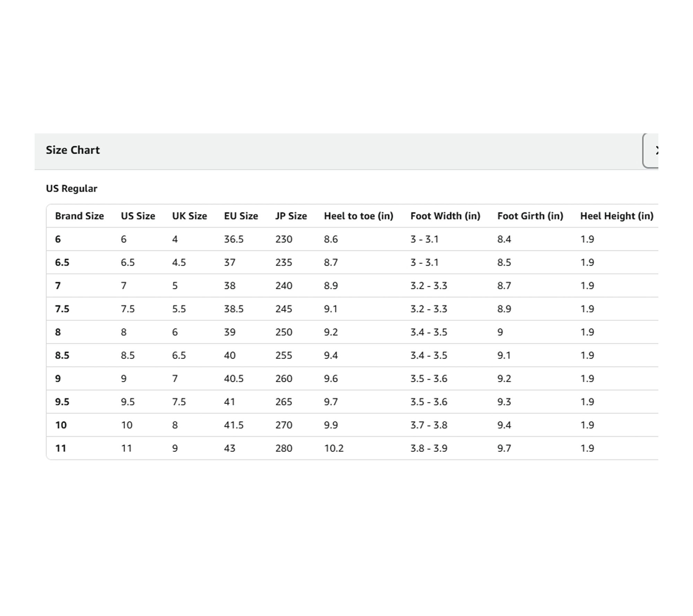Viewport: 693px width, 616px height.
Task: Click the JP Size column header
Action: tap(291, 216)
